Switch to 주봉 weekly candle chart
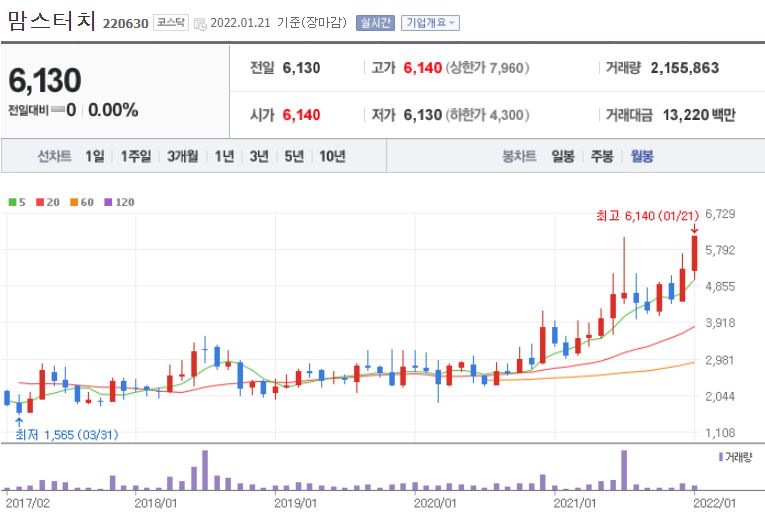Viewport: 765px width, 527px height. (x=602, y=156)
